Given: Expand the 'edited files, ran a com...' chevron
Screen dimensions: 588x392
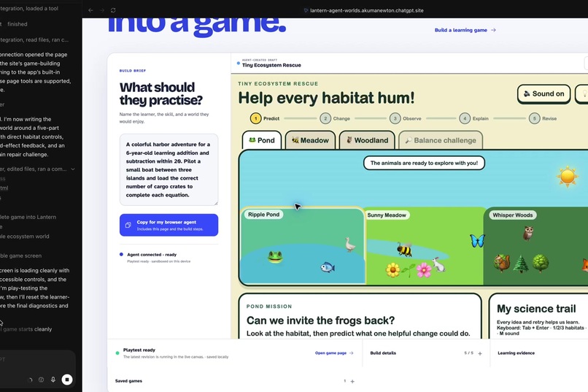Looking at the screenshot, I should coord(73,169).
